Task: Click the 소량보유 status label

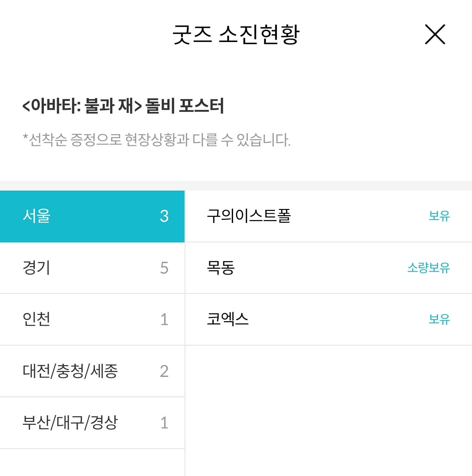Action: pos(428,268)
